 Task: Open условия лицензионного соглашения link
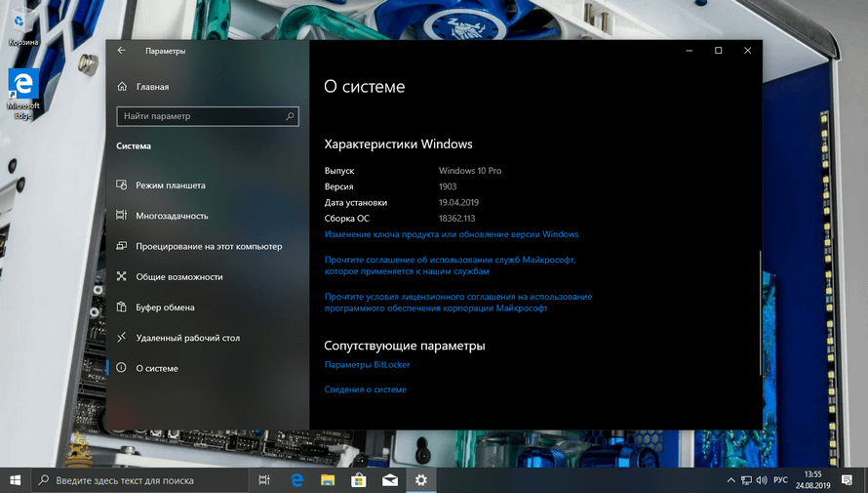pos(457,303)
